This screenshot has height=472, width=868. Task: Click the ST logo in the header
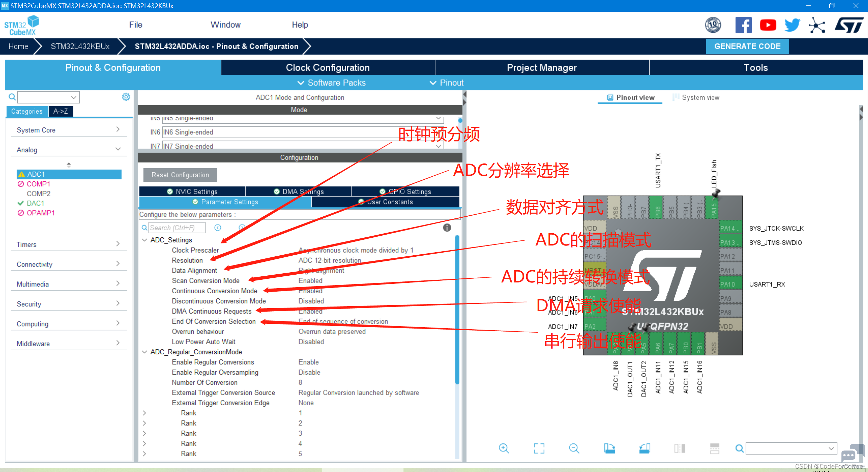click(849, 25)
